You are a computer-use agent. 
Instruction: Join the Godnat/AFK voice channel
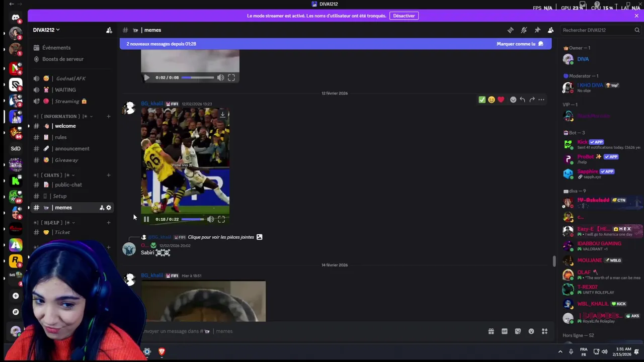coord(72,78)
